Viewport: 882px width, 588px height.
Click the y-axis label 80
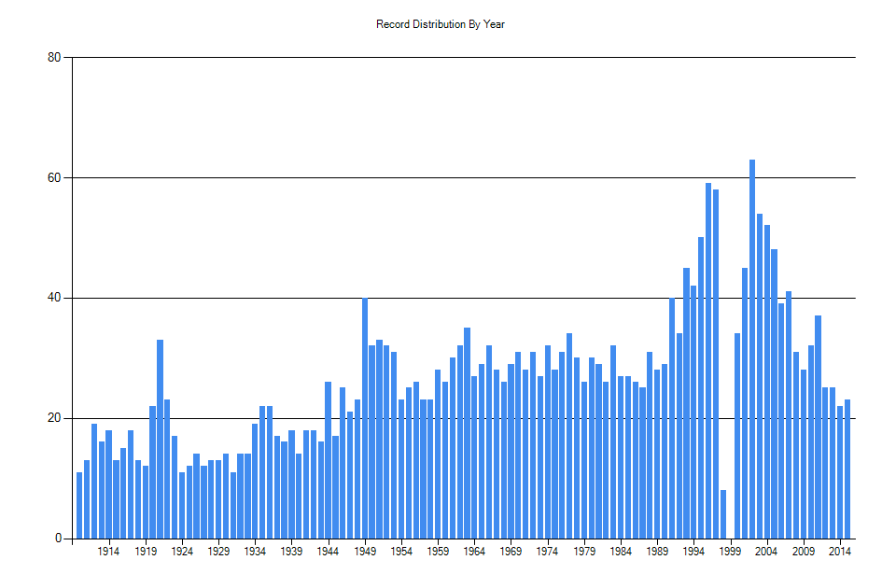pos(54,58)
